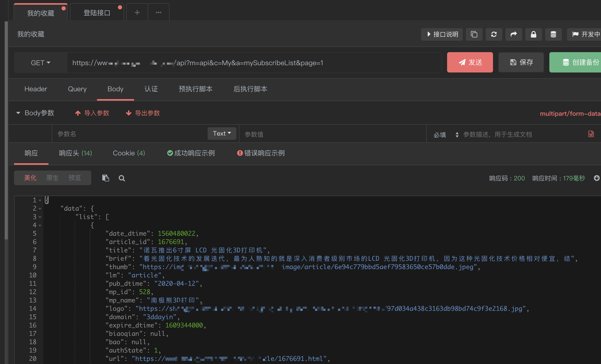Switch to the Header tab

(x=36, y=89)
